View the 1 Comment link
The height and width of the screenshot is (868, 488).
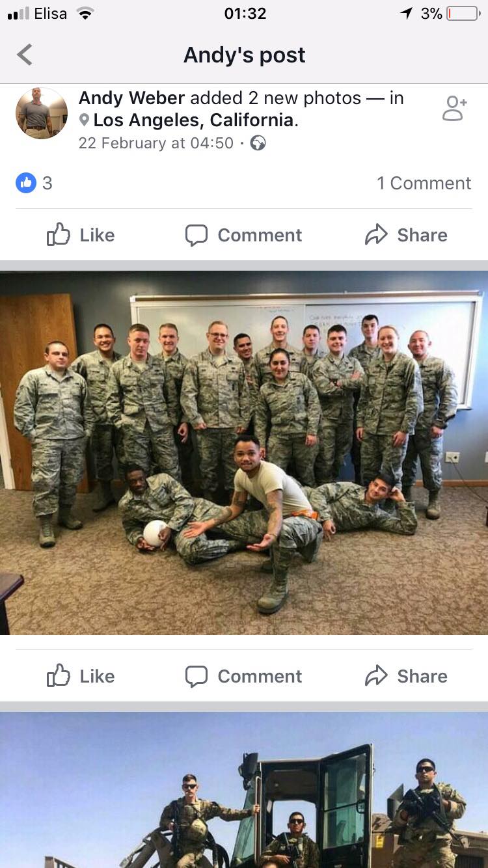tap(424, 183)
